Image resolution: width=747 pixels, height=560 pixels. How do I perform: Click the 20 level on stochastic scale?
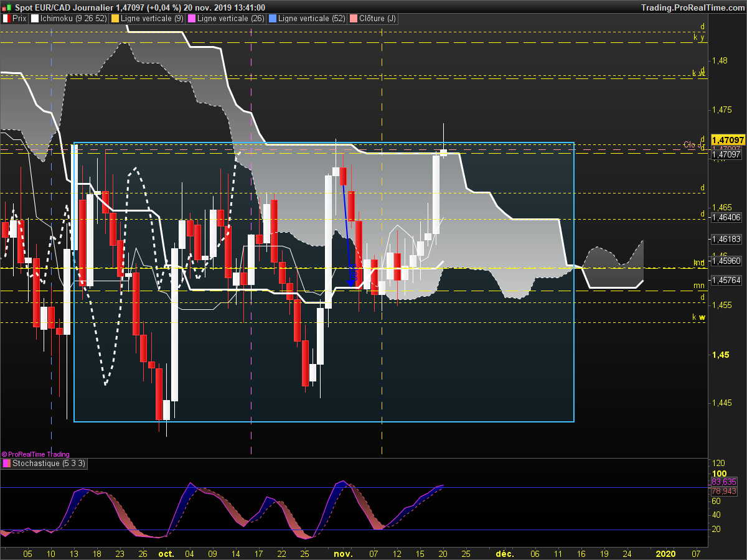716,529
